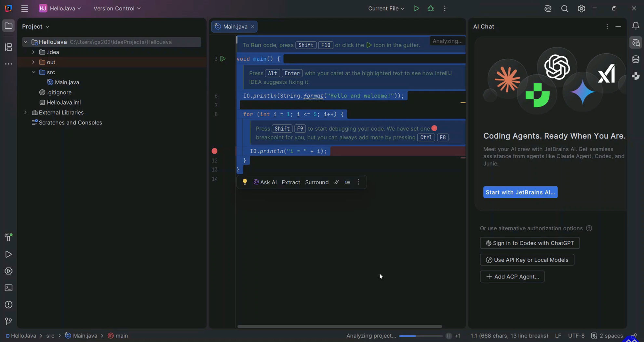
Task: Select HelloJava.iml file
Action: click(60, 103)
